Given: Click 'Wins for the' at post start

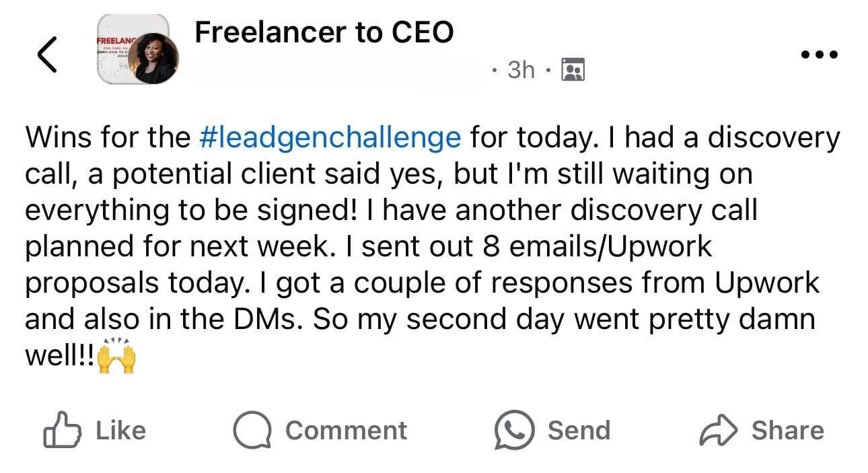Looking at the screenshot, I should tap(108, 137).
